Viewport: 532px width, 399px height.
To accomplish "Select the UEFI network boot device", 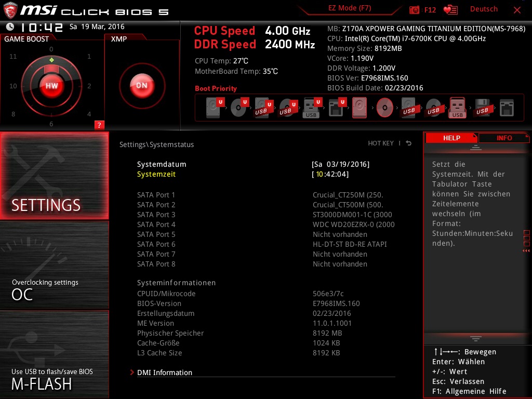I will tap(337, 108).
